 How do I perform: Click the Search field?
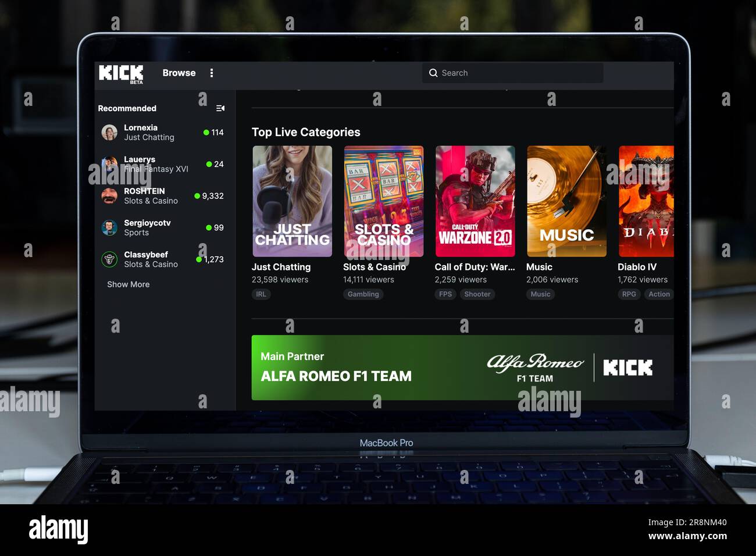[x=512, y=73]
